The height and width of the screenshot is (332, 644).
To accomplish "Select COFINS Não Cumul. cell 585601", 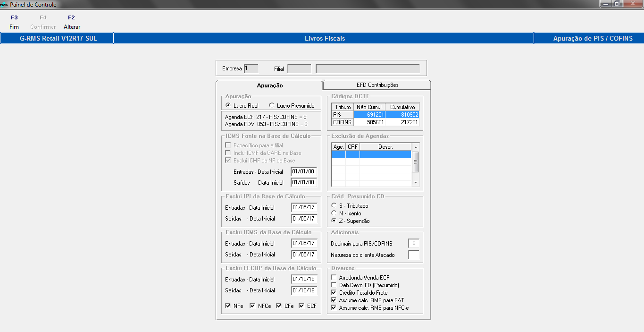I will (x=369, y=122).
